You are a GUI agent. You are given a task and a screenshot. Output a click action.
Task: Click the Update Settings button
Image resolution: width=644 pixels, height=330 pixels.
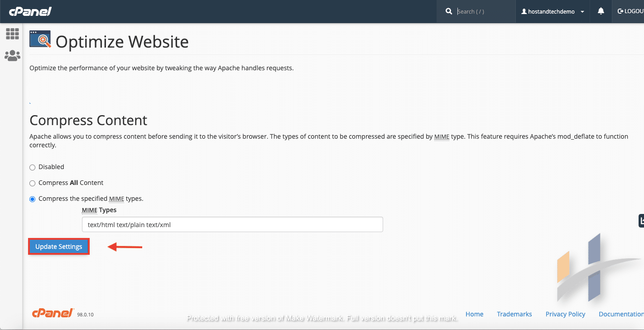[58, 246]
